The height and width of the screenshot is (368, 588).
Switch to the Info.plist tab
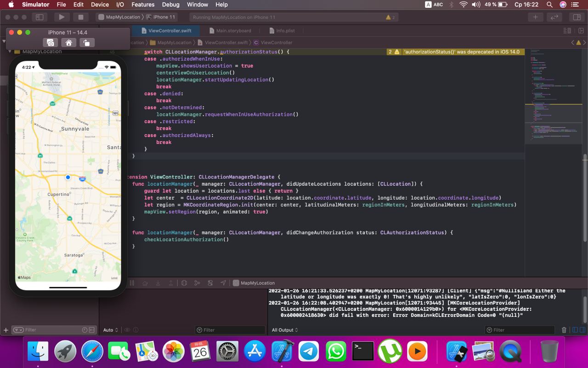(282, 31)
